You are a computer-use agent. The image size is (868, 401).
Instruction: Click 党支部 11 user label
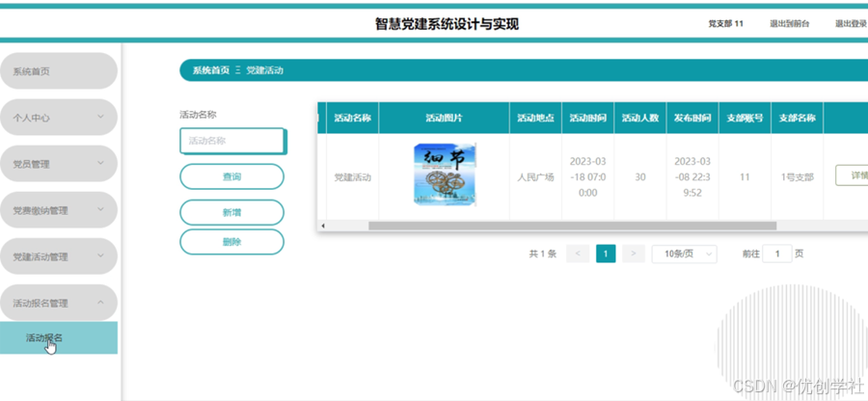[725, 24]
